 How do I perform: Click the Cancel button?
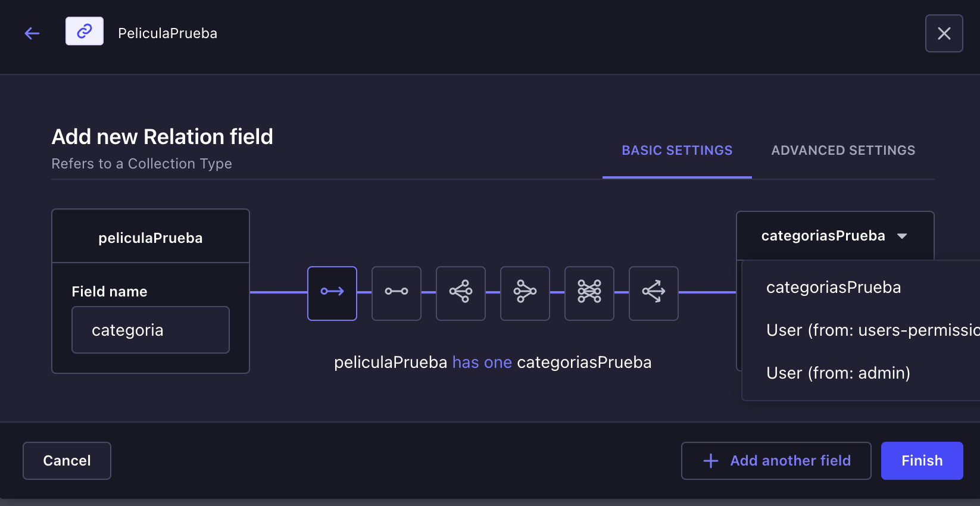point(67,461)
